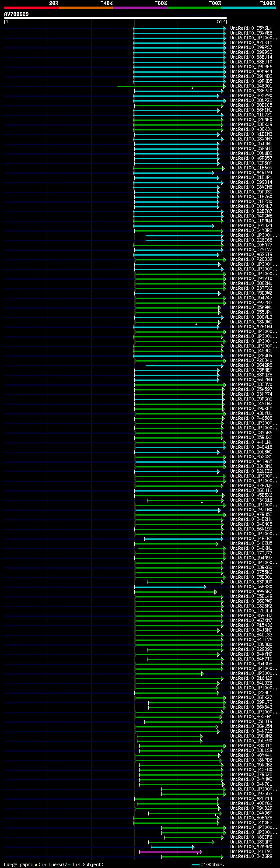The image size is (280, 868).
Task: Click the purple alignment bar for Q4UI92
Action: coord(171,852)
